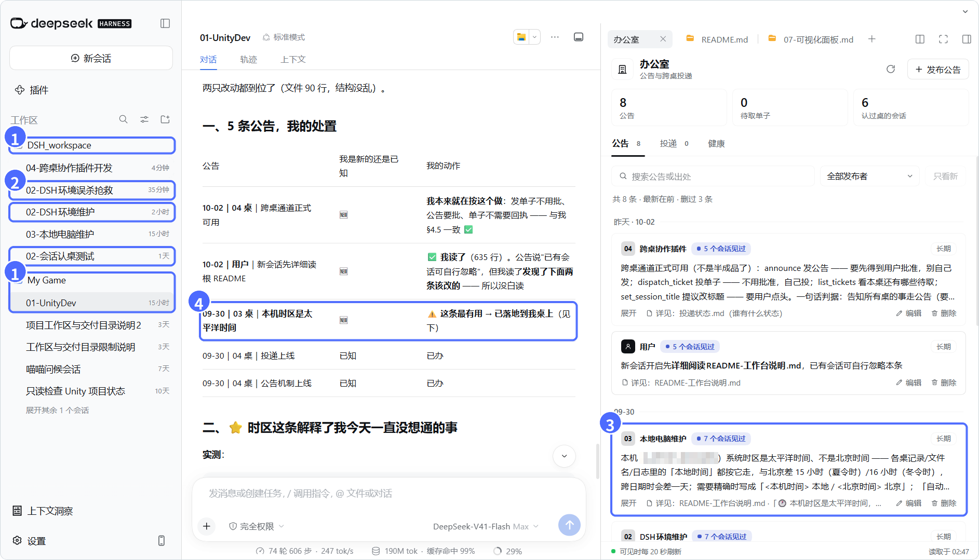Search the workspace list

tap(123, 119)
